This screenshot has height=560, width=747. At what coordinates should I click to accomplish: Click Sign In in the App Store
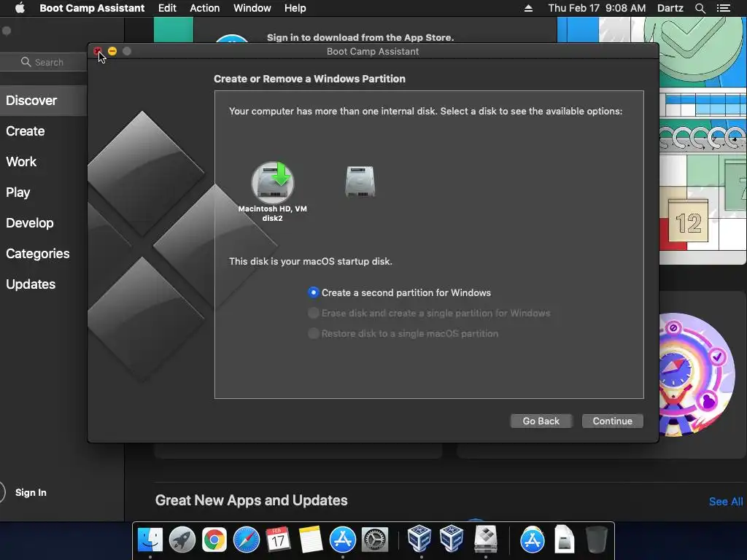(x=31, y=492)
